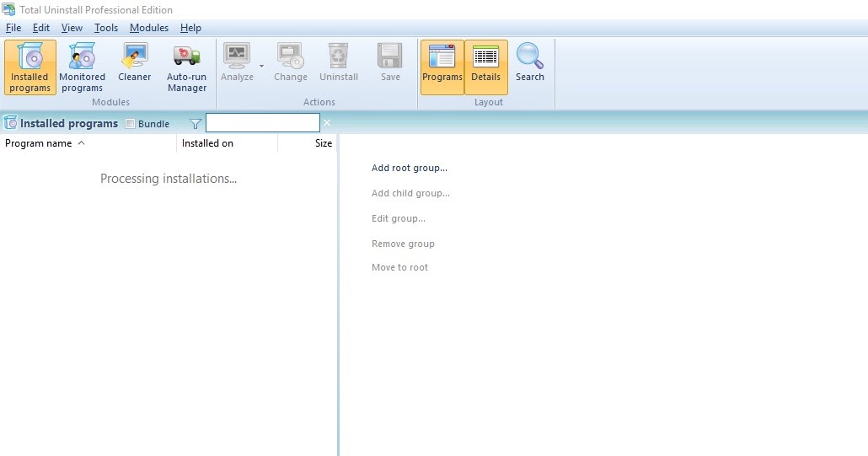Screen dimensions: 868x456
Task: Open the Modules menu
Action: pyautogui.click(x=149, y=28)
